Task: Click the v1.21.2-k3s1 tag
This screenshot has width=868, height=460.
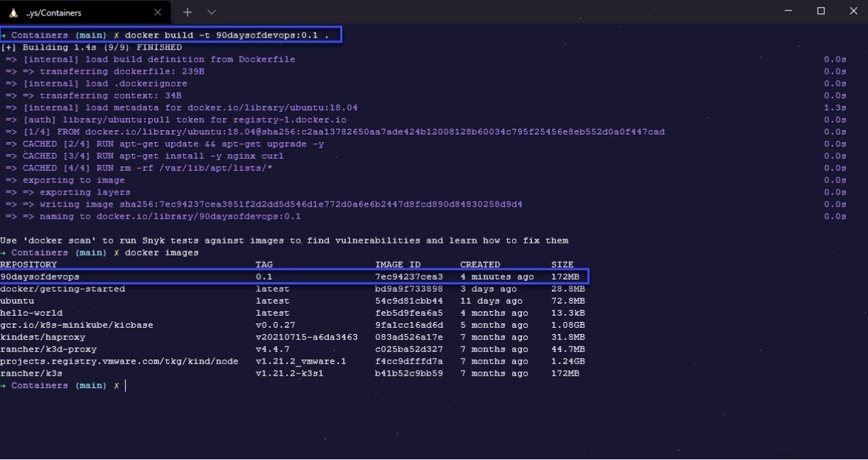Action: coord(289,373)
